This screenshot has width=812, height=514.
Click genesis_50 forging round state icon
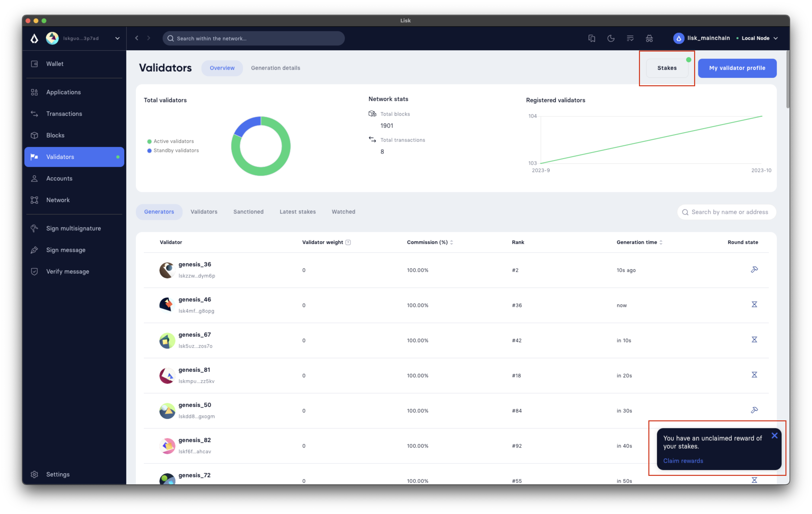click(x=754, y=410)
